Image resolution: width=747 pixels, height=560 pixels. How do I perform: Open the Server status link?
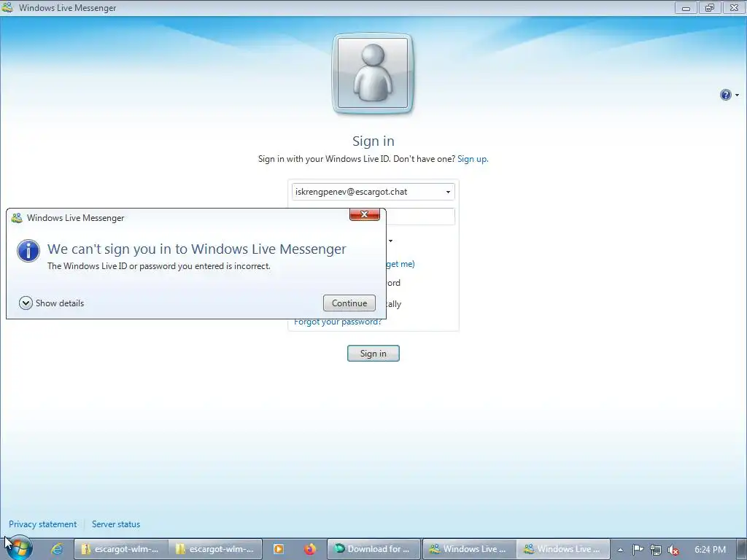[x=116, y=524]
